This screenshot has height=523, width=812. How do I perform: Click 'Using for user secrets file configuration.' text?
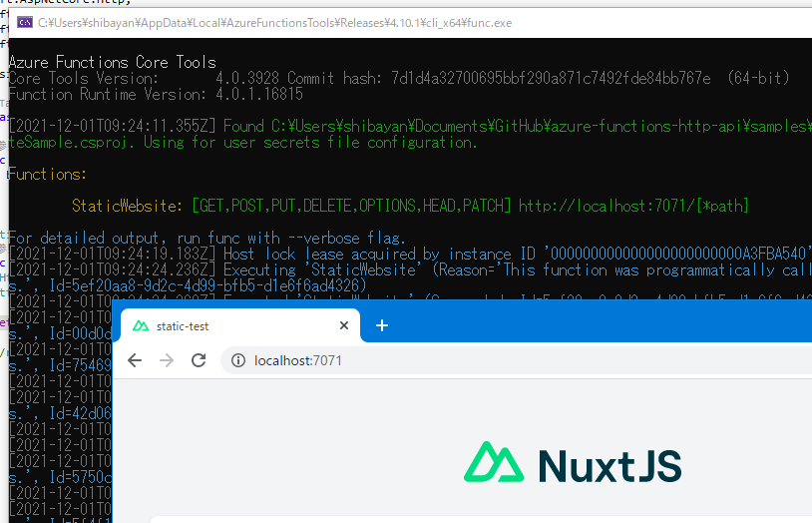[x=310, y=142]
